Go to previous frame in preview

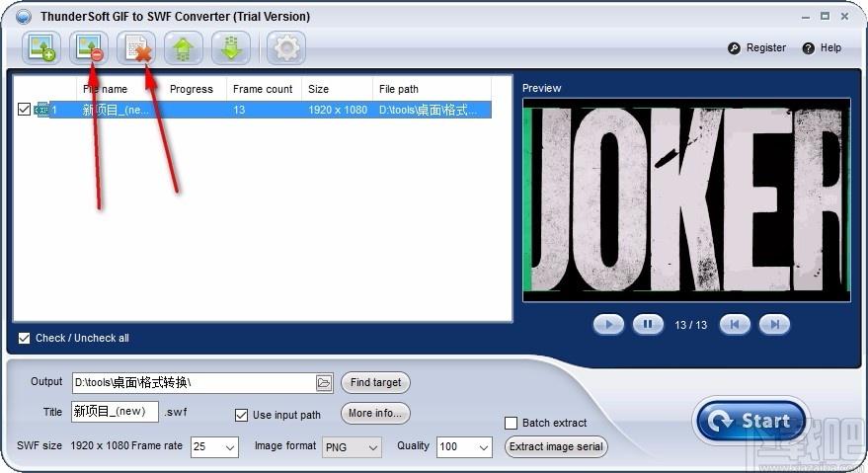(735, 325)
